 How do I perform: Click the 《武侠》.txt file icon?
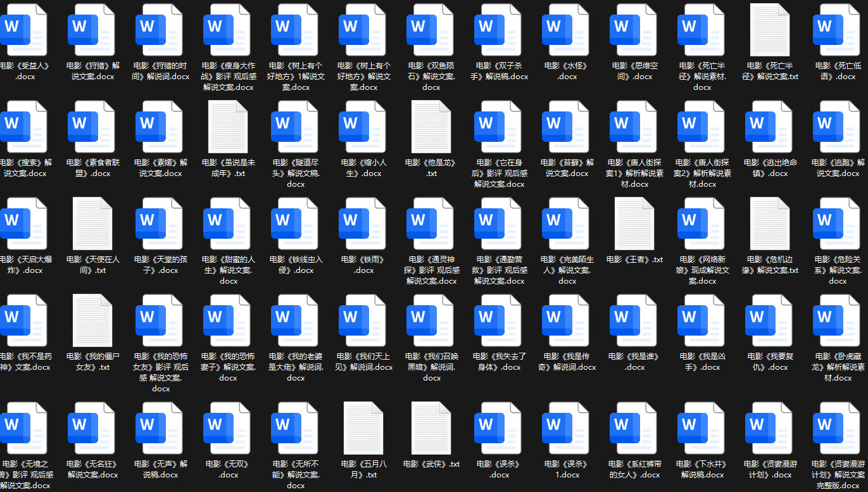point(431,427)
